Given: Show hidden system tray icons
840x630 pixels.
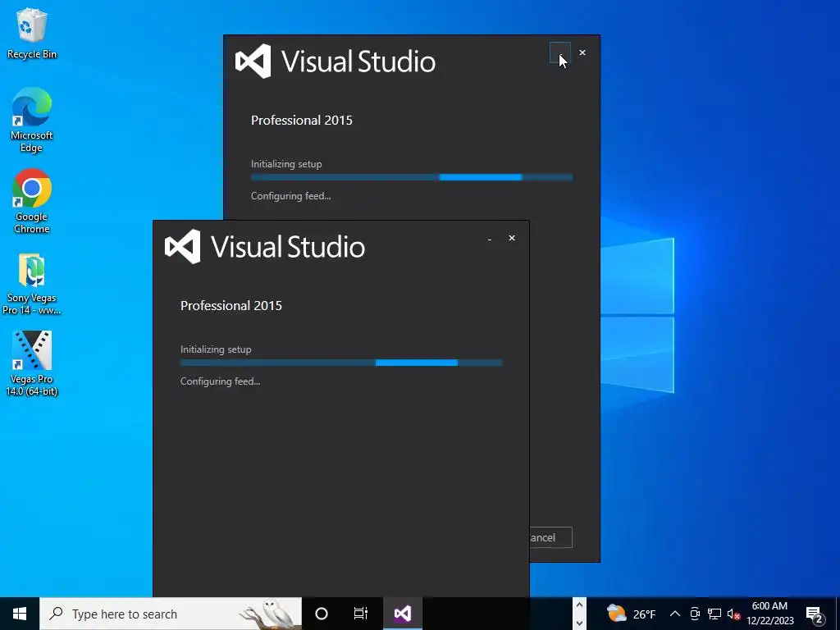Looking at the screenshot, I should 675,614.
